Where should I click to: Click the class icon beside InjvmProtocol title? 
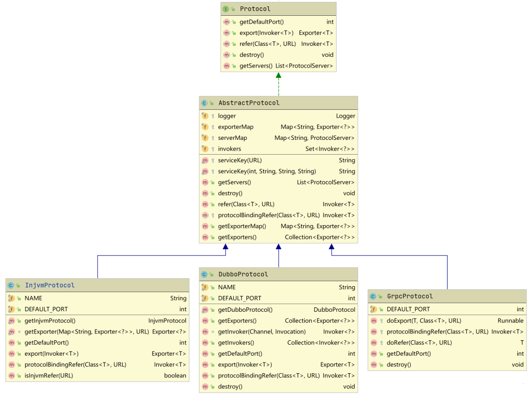tap(11, 286)
